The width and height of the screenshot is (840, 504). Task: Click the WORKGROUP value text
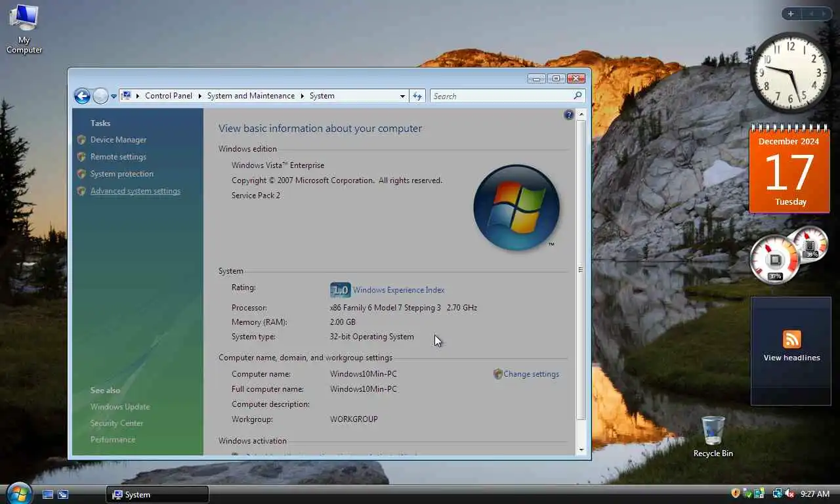(x=354, y=419)
